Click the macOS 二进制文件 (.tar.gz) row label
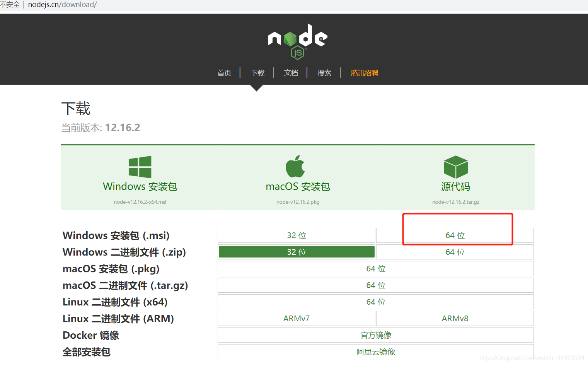Image resolution: width=588 pixels, height=365 pixels. tap(125, 285)
